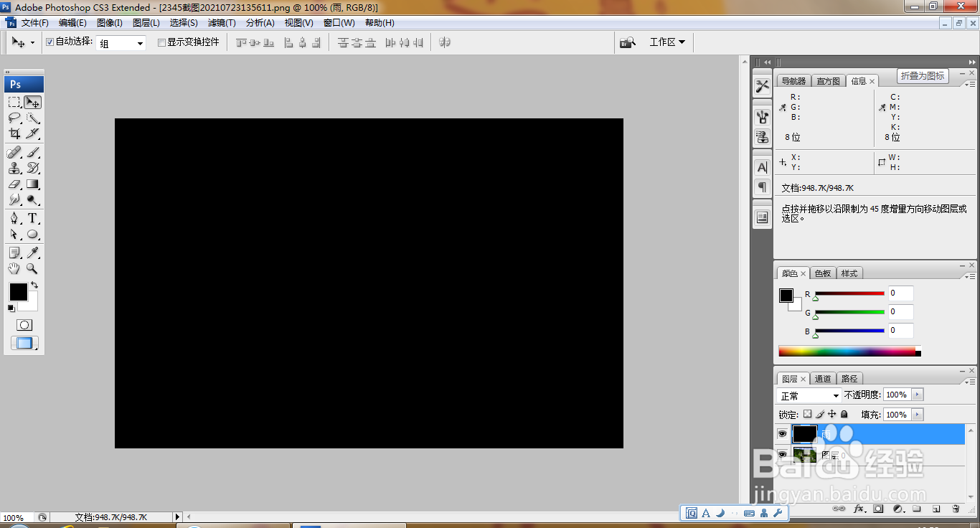Click the red R channel slider
980x528 pixels.
pyautogui.click(x=849, y=293)
